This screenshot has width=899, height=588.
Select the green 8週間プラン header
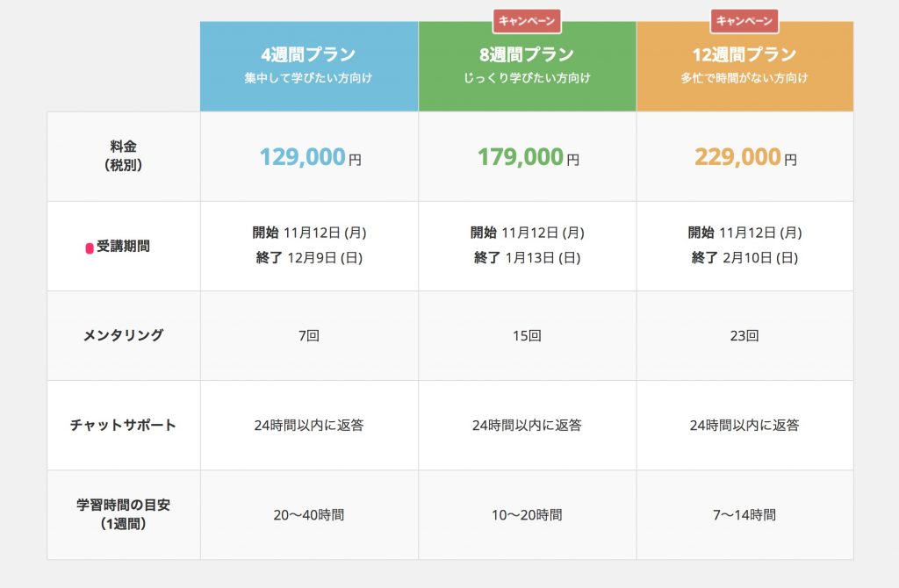[x=527, y=66]
